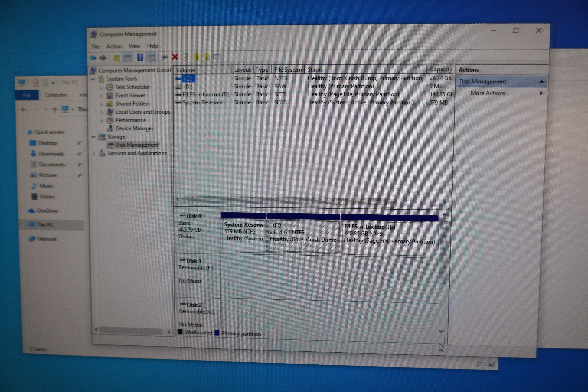Open the blue Help question mark icon
The image size is (588, 392).
coord(140,57)
